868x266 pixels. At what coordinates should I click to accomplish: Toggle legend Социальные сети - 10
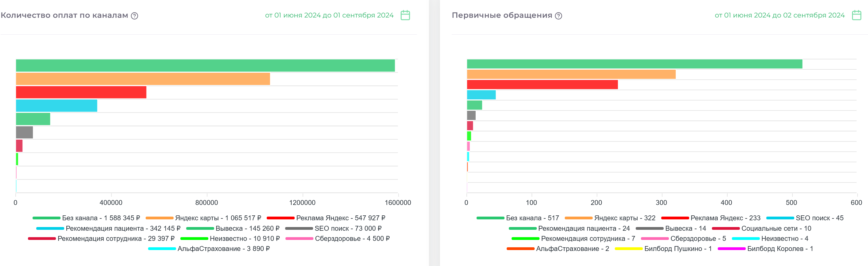(x=761, y=228)
